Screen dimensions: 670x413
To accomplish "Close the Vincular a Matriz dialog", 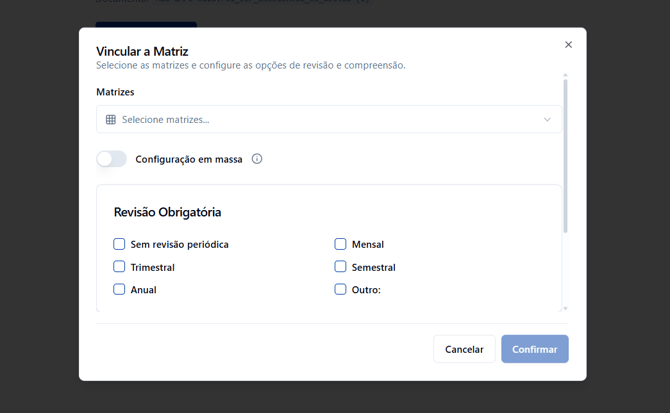I will click(568, 45).
